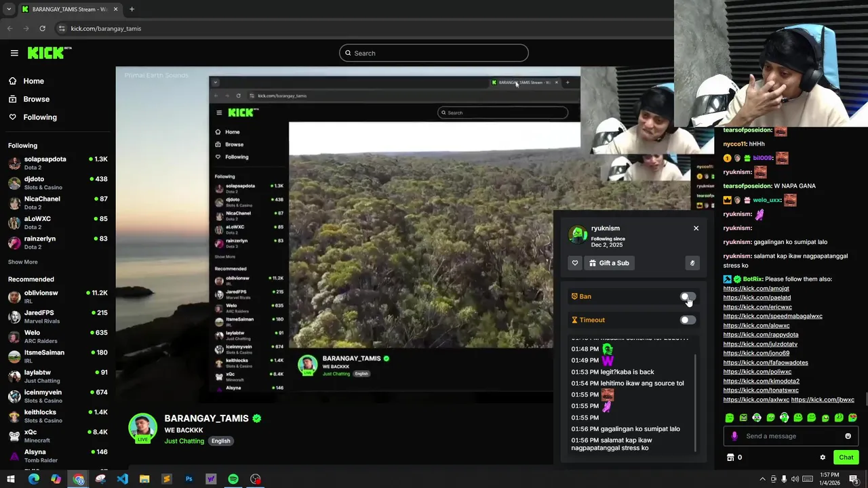Click the site info icon in address bar
The width and height of the screenshot is (868, 488).
(x=62, y=28)
